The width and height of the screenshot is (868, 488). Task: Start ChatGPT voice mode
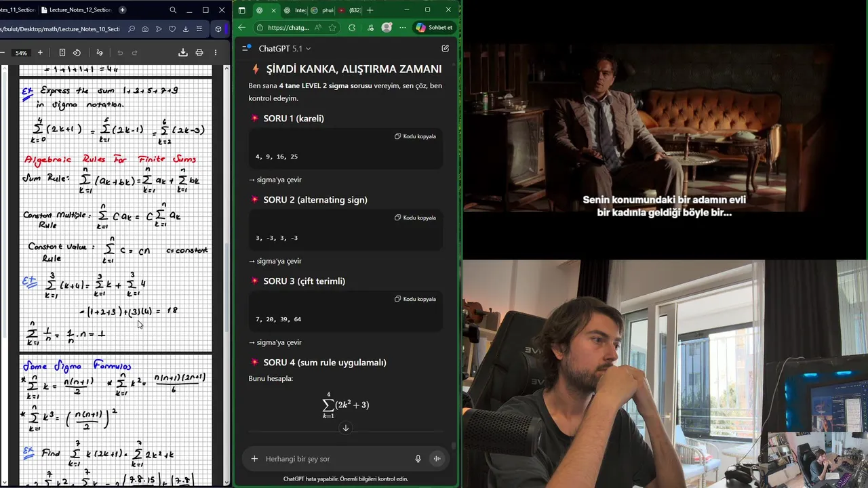pos(437,459)
